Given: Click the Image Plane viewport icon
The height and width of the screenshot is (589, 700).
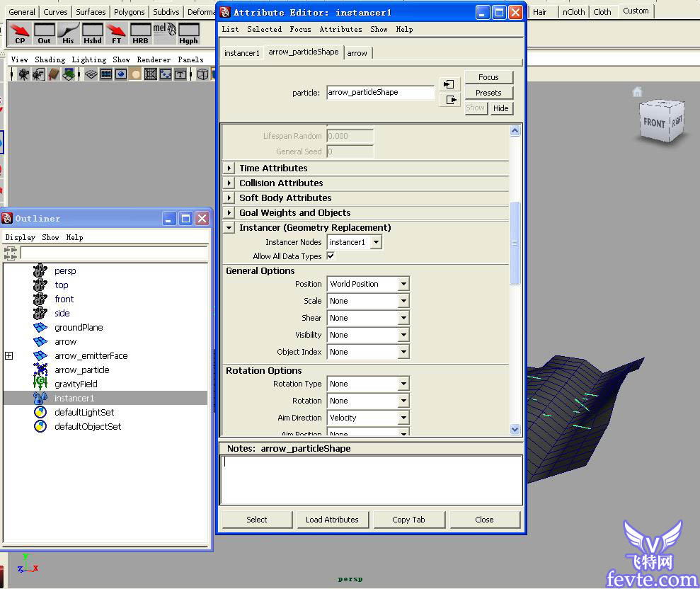Looking at the screenshot, I should coord(69,74).
